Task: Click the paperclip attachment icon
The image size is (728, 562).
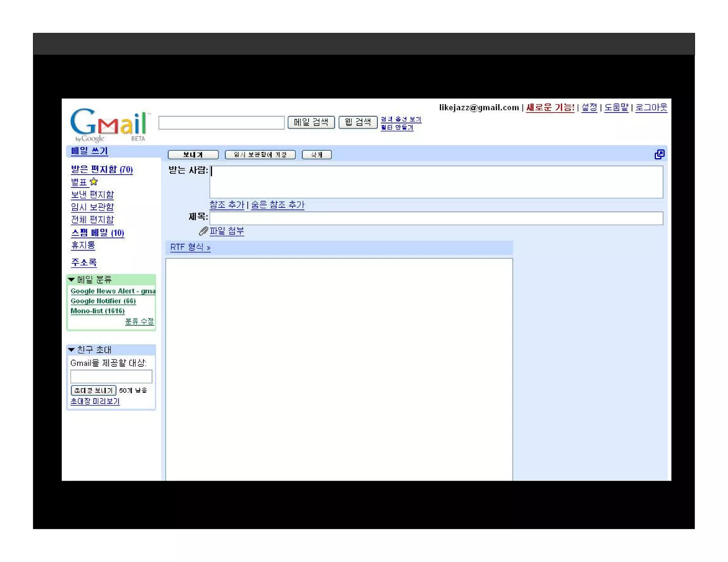Action: coord(203,231)
